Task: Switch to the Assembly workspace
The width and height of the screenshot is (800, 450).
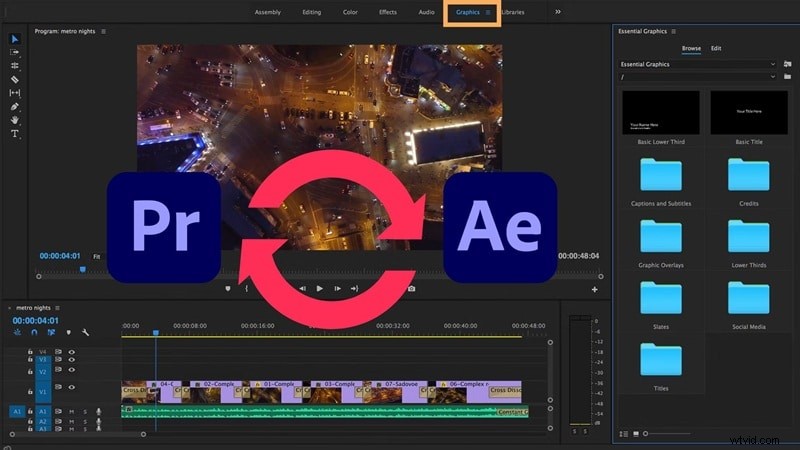Action: (x=268, y=12)
